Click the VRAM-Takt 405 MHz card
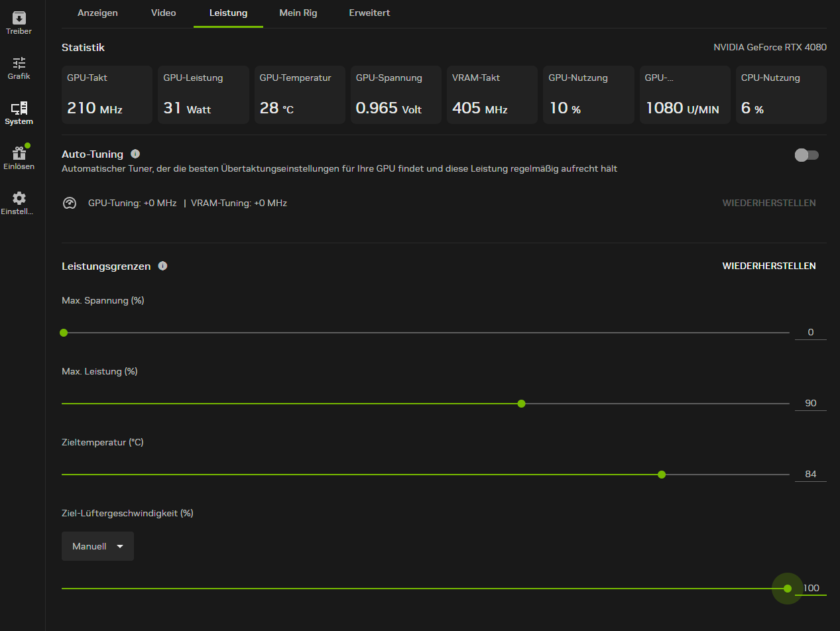This screenshot has width=840, height=631. click(492, 95)
